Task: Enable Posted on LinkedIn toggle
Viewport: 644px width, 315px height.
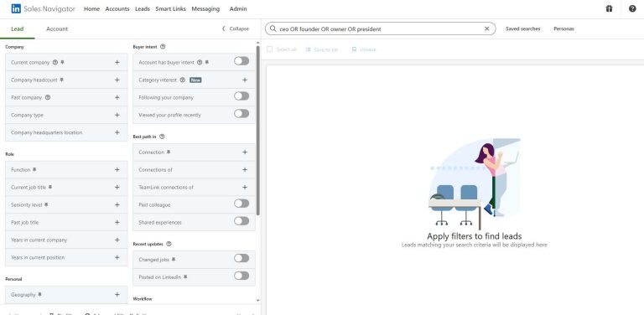Action: click(x=241, y=276)
